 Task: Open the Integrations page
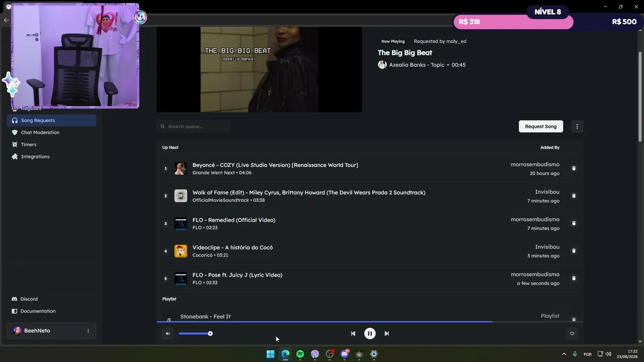[51, 156]
